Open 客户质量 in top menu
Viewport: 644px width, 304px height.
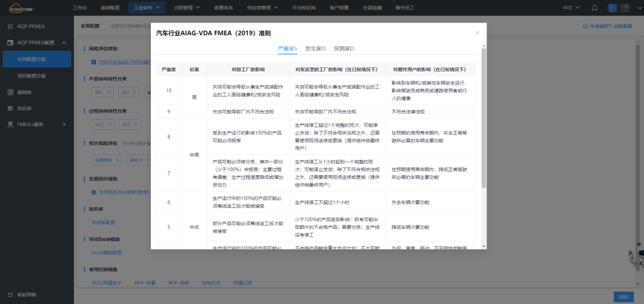[339, 8]
